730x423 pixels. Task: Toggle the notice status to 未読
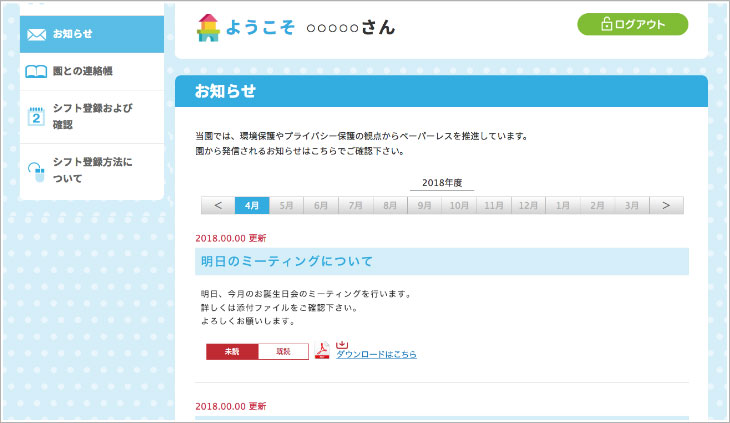(232, 352)
